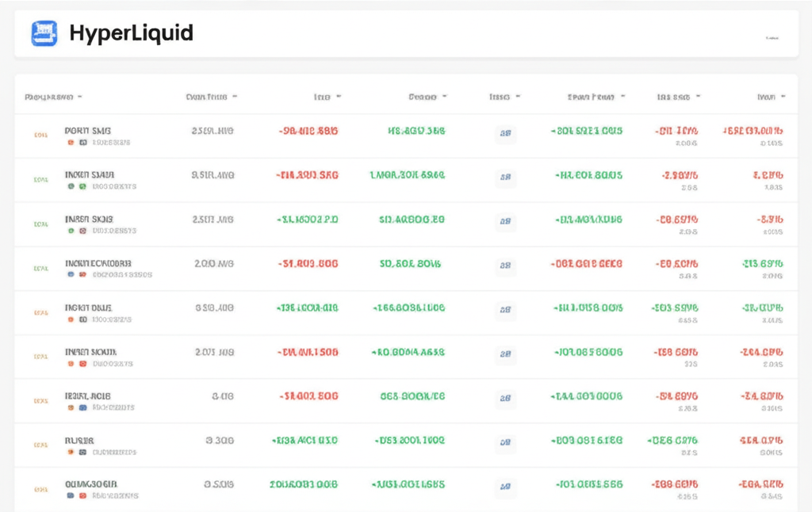The height and width of the screenshot is (512, 812).
Task: Select the green value in the eighth row's seventh column
Action: (x=672, y=441)
